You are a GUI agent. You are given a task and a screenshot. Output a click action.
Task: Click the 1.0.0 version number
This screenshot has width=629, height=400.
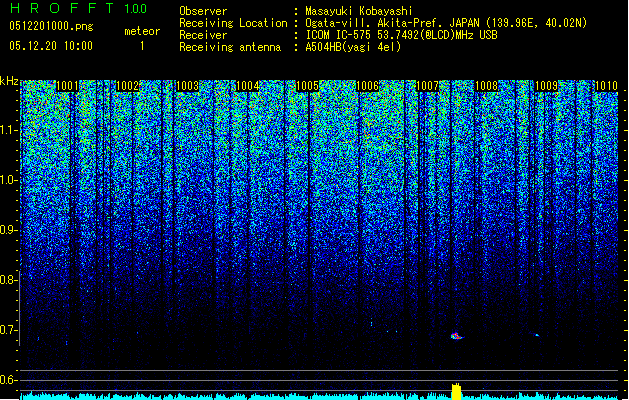pos(136,9)
